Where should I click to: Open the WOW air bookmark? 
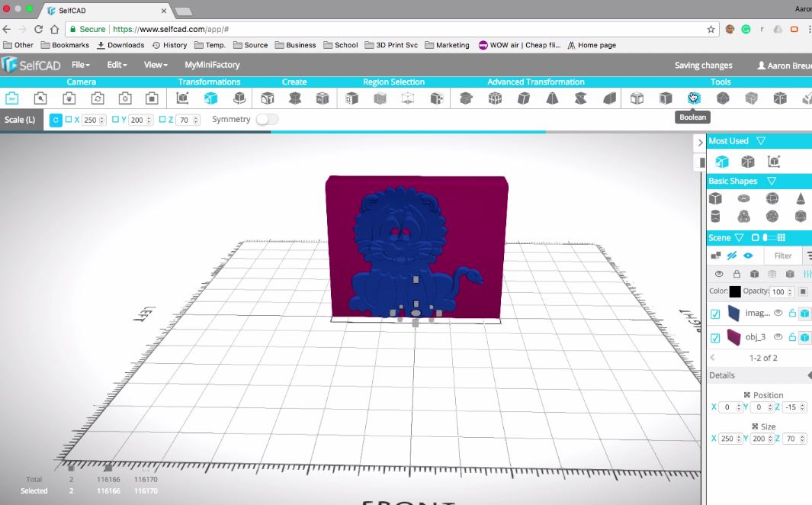[x=519, y=45]
